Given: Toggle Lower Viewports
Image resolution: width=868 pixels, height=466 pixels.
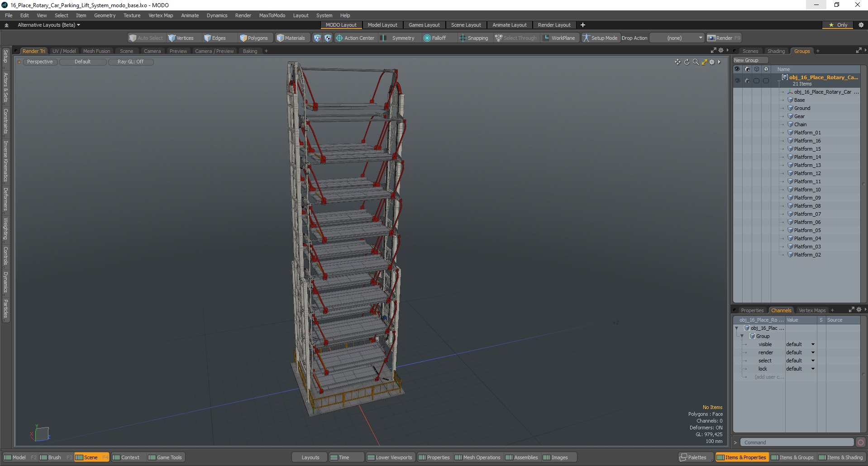Looking at the screenshot, I should click(390, 457).
